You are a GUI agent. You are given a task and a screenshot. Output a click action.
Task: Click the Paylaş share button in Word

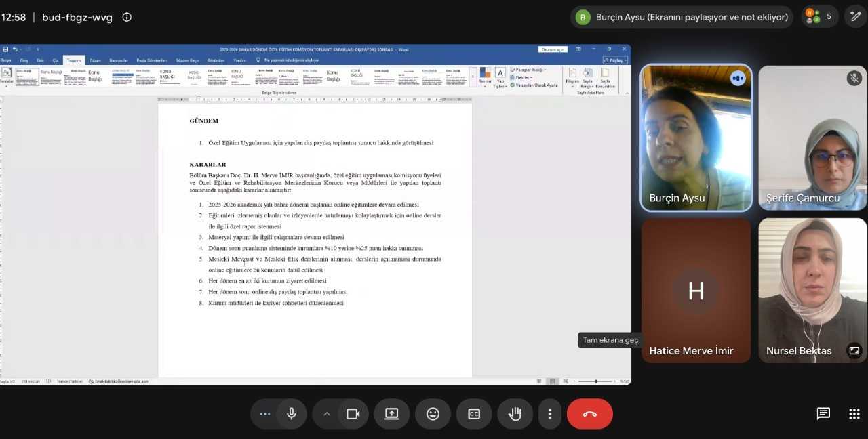point(616,60)
